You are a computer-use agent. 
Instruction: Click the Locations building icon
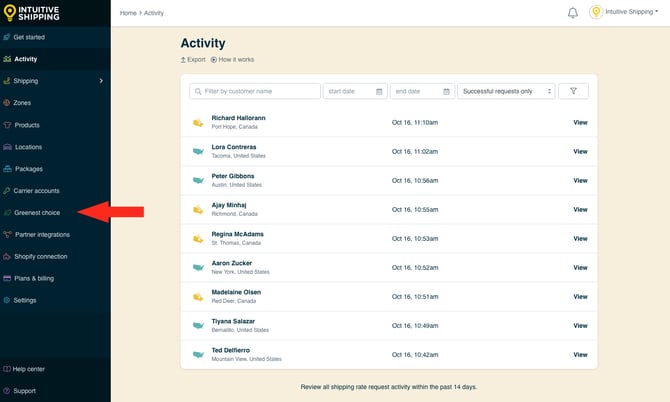[7, 147]
